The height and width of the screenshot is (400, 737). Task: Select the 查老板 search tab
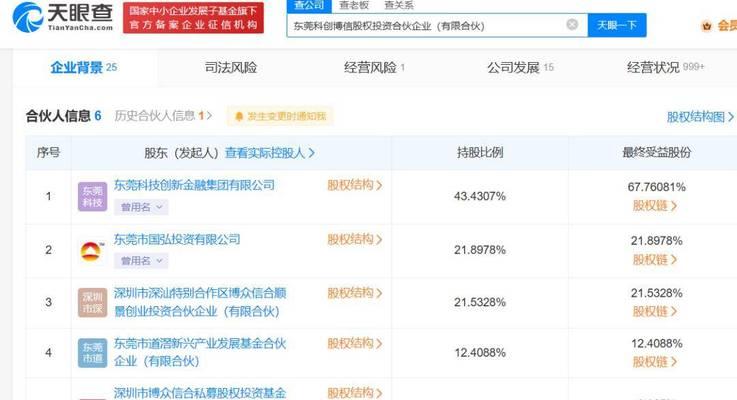354,6
